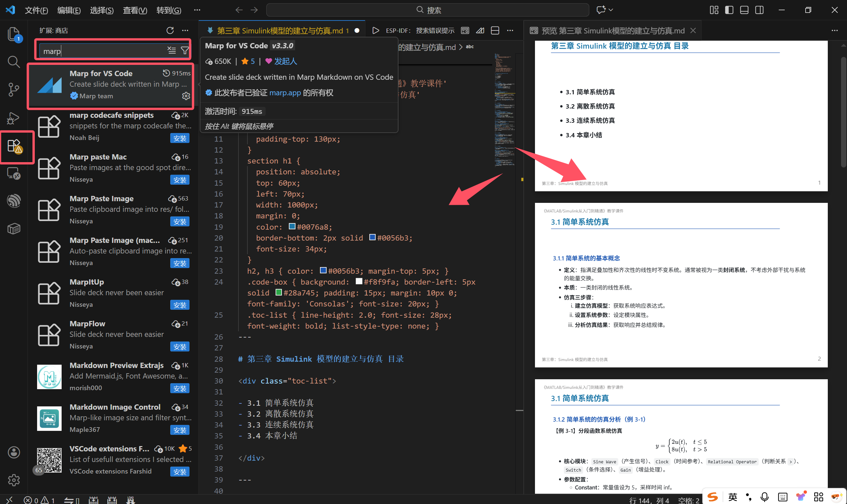
Task: Expand hidden menu bar items ellipsis
Action: coord(197,10)
